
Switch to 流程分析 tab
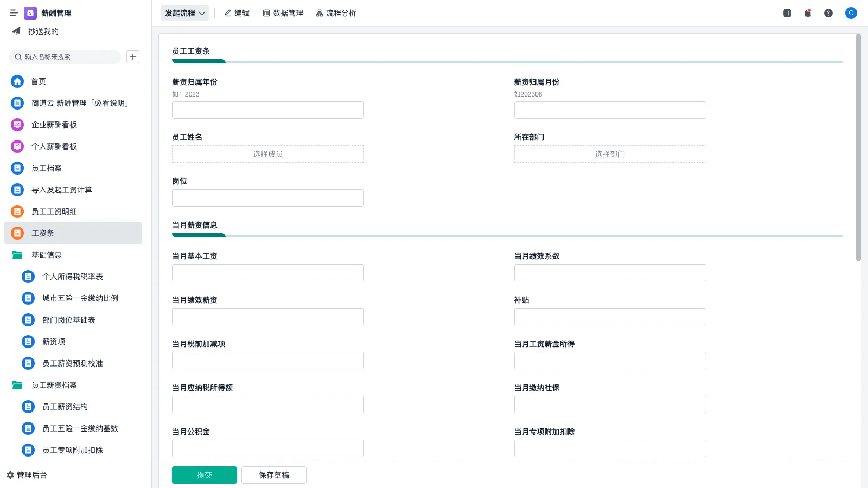click(336, 13)
